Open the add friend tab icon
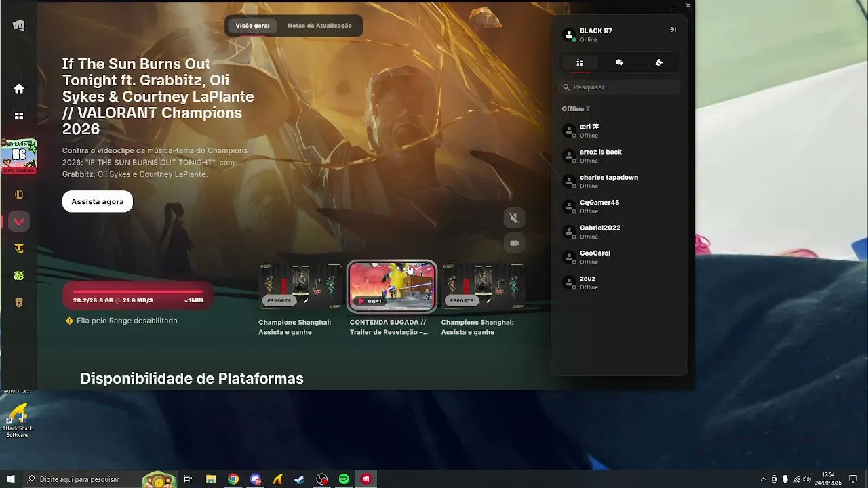 coord(658,62)
